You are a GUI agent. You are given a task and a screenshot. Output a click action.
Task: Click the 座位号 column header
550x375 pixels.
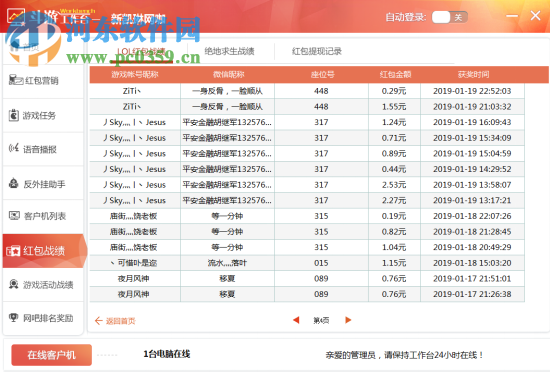[x=322, y=74]
